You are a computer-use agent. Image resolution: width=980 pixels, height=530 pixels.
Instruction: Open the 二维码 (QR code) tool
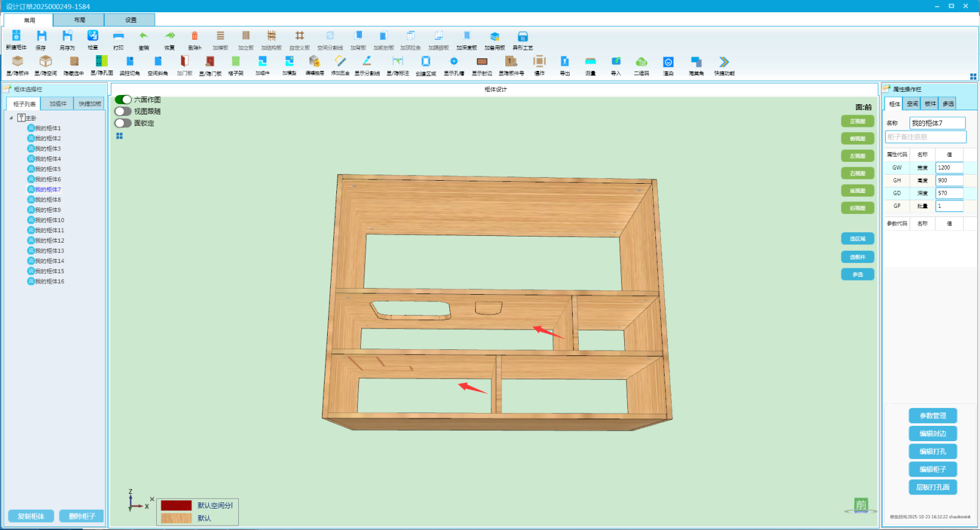coord(641,62)
